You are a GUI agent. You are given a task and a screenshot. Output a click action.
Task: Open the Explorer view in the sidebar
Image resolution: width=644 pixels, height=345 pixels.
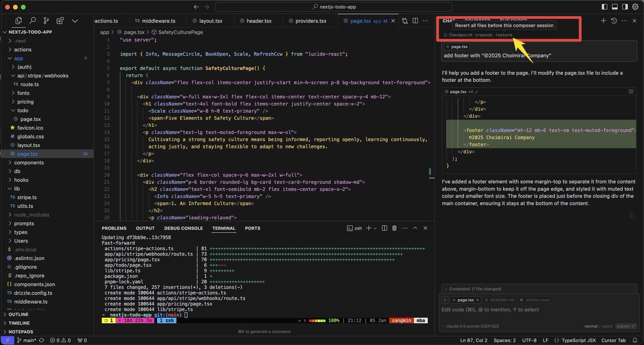pos(19,20)
